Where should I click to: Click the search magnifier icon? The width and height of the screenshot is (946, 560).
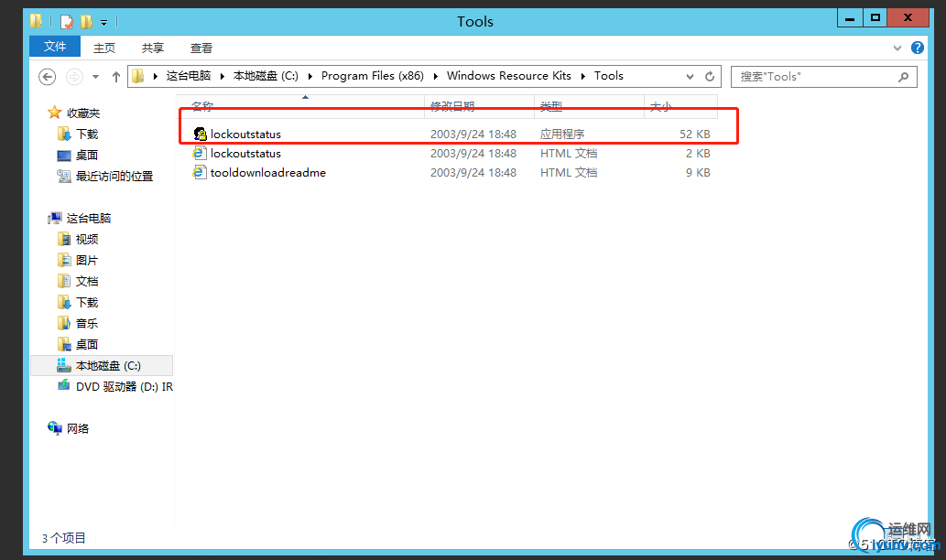(903, 77)
